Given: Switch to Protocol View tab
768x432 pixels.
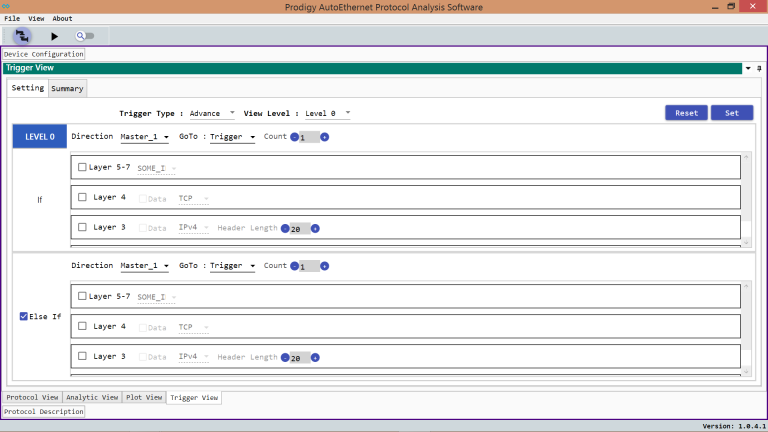Looking at the screenshot, I should click(x=32, y=397).
